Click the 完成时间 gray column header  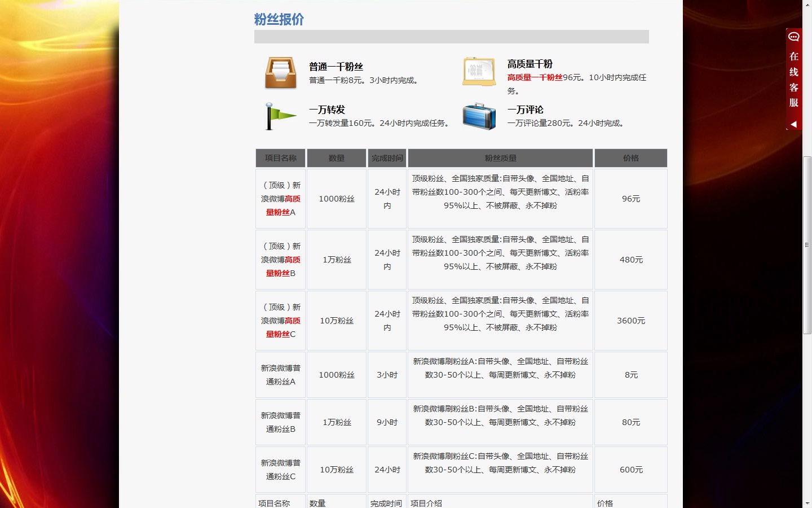pyautogui.click(x=387, y=158)
